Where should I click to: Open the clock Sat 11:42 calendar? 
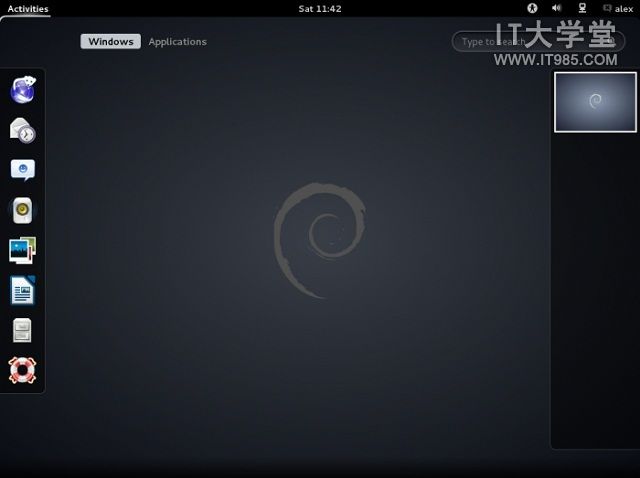pyautogui.click(x=320, y=9)
